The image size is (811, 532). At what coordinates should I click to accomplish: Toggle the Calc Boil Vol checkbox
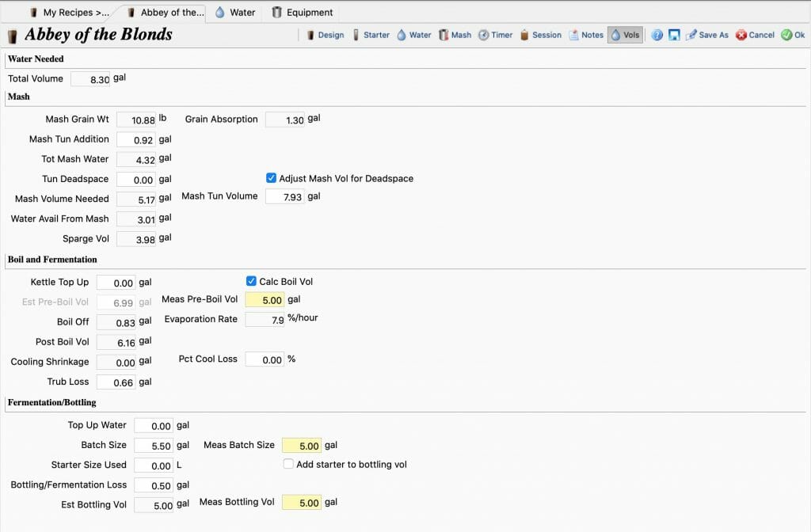[251, 281]
